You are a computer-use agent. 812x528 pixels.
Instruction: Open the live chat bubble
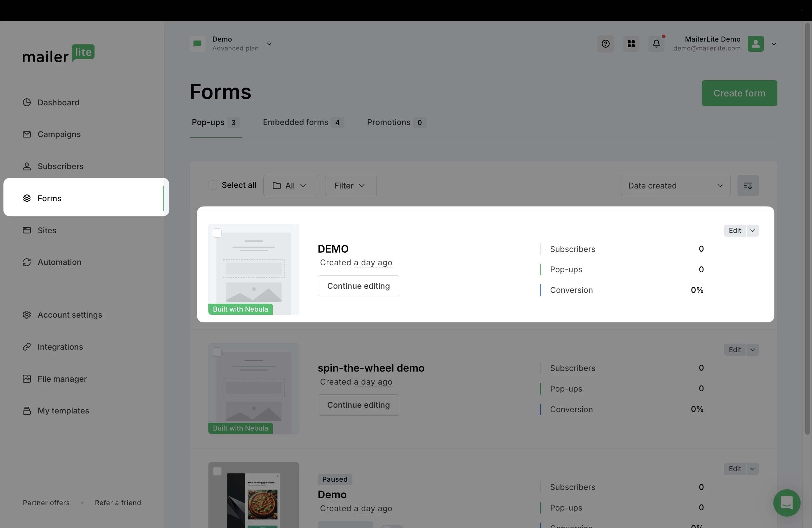pos(786,503)
